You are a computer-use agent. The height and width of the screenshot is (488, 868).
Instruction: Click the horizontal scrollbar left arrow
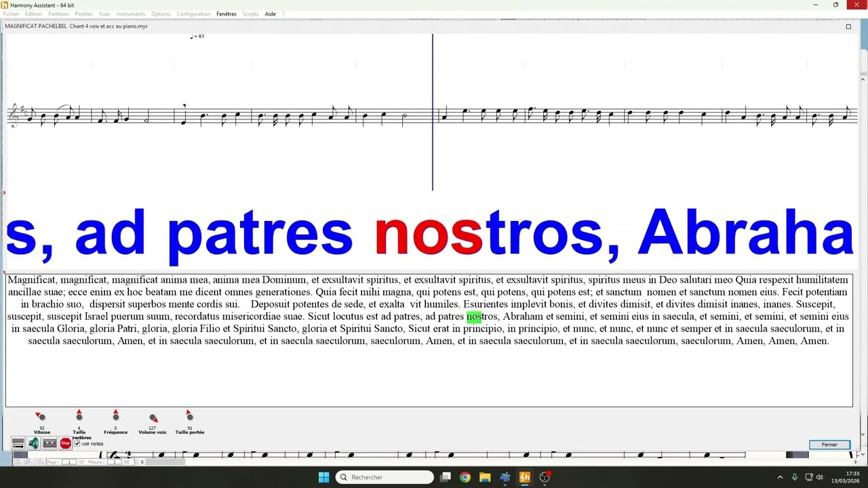click(142, 462)
